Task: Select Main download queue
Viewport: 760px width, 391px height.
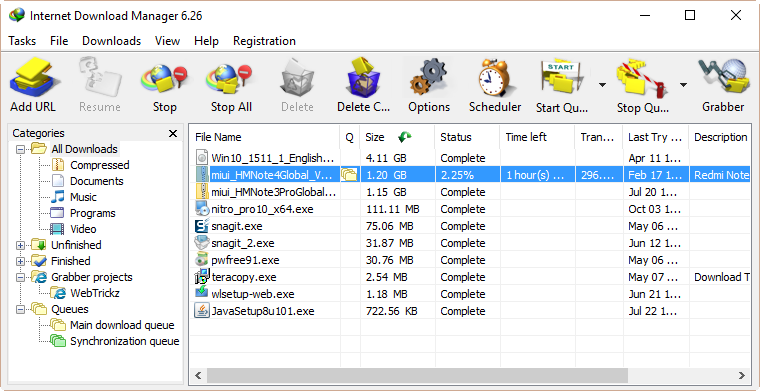Action: (x=122, y=325)
